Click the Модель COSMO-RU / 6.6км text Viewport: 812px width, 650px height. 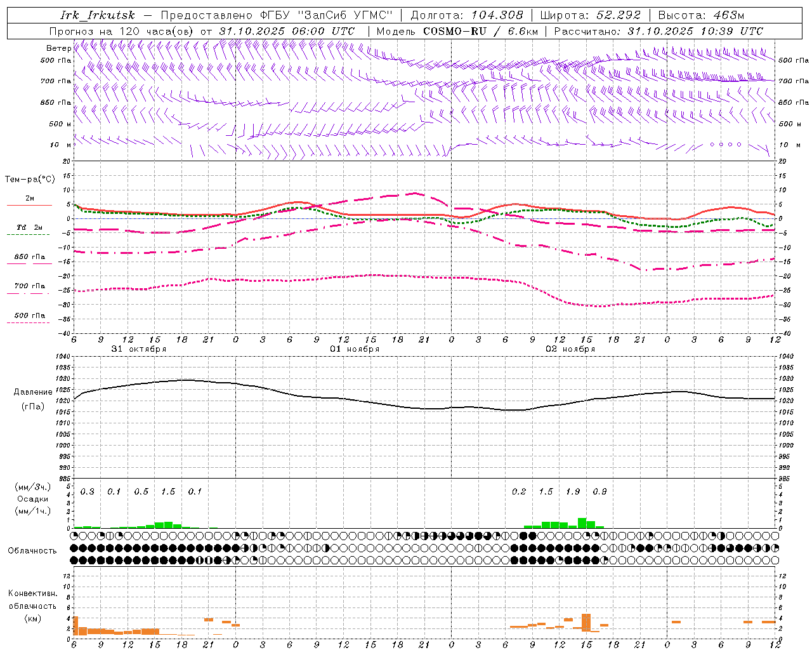tap(457, 31)
